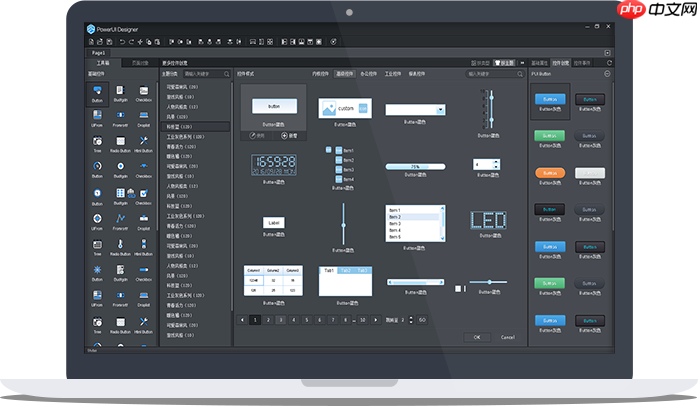This screenshot has height=406, width=698.
Task: Click the GO button in pagination
Action: click(x=422, y=320)
